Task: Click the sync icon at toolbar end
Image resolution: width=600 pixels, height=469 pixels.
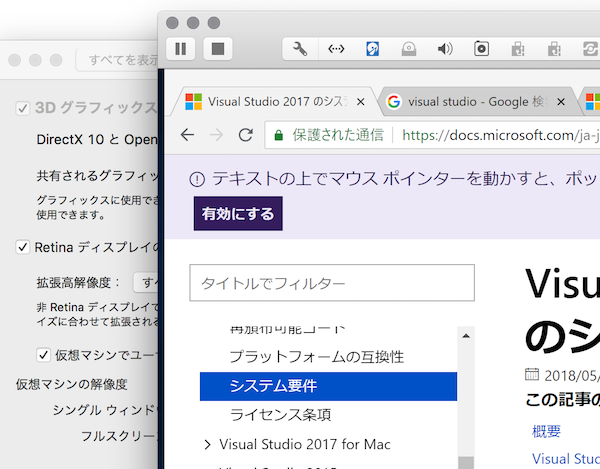Action: [x=590, y=49]
